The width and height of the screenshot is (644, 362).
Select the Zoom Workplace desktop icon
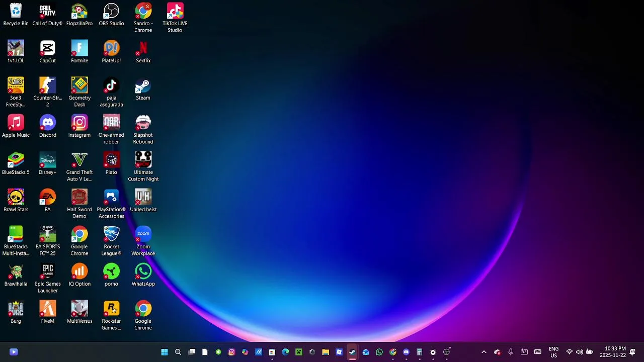pos(143,241)
